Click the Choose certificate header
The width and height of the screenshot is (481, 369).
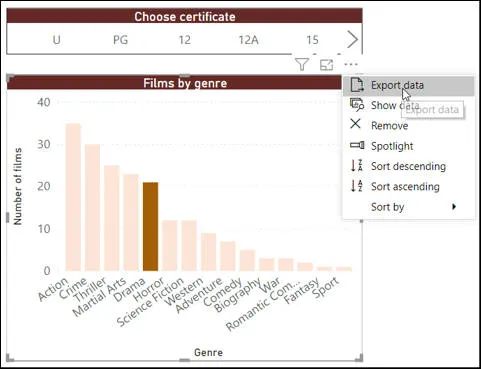[185, 17]
